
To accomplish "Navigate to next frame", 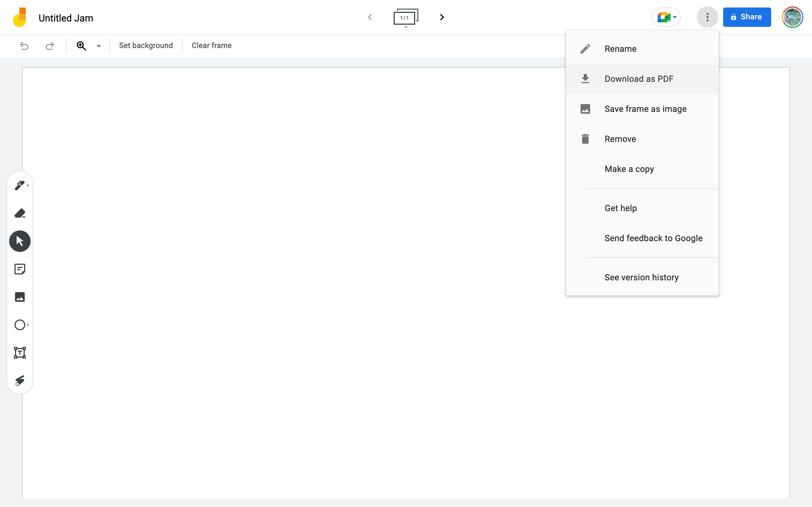I will click(443, 17).
